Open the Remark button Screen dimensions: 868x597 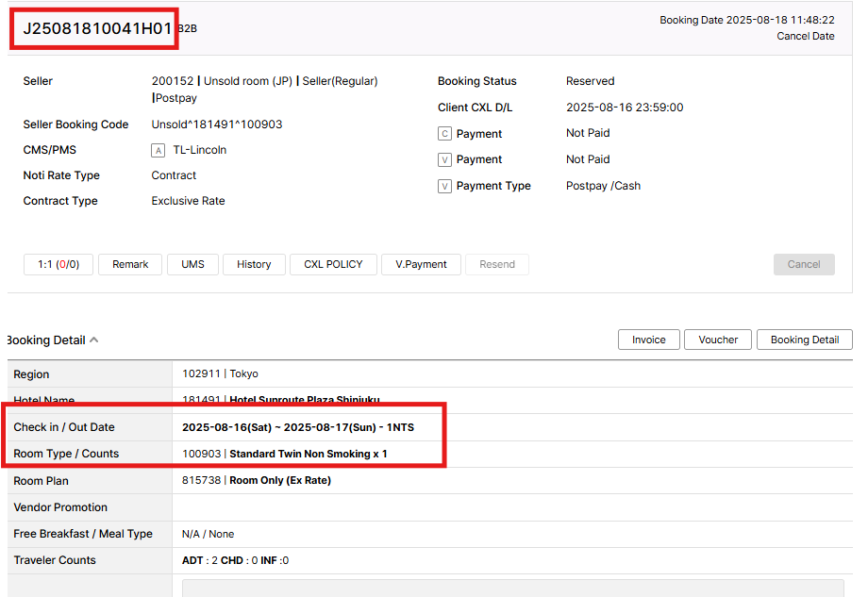point(130,265)
